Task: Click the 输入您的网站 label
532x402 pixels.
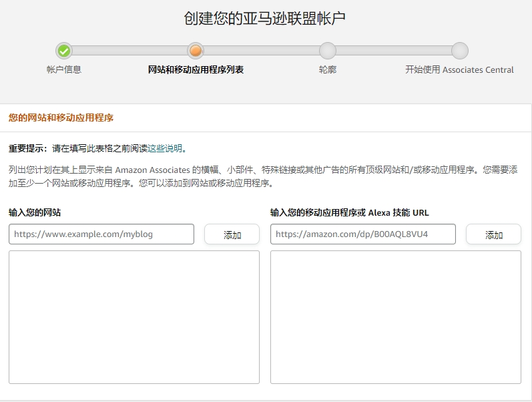Action: (35, 212)
